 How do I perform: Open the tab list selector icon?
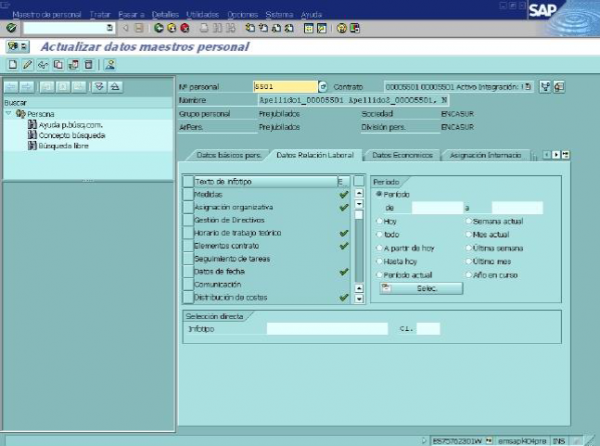tap(566, 155)
